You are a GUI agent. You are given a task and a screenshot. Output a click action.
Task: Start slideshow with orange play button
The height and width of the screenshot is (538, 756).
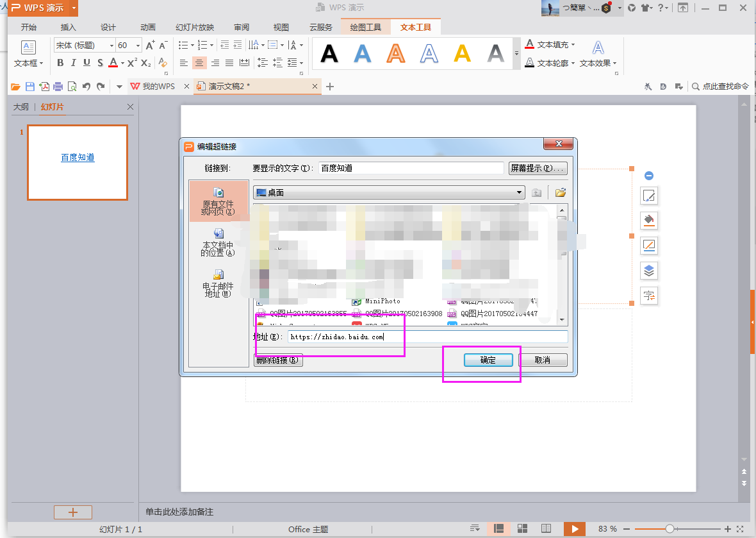tap(575, 529)
